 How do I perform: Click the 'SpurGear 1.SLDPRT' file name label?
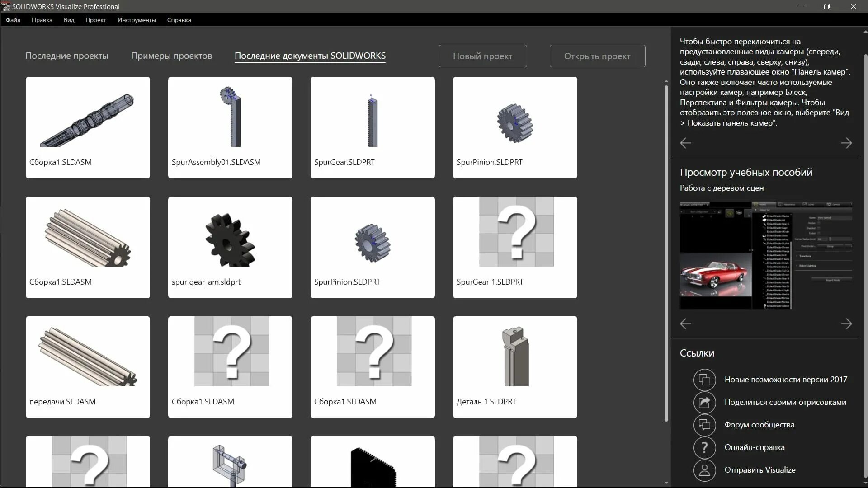tap(490, 282)
